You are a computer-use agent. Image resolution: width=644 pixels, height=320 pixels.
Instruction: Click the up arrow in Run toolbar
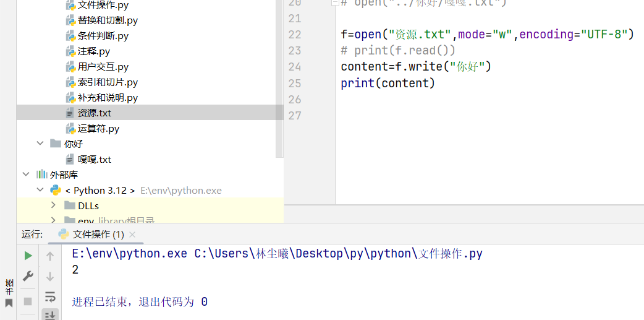(x=50, y=256)
